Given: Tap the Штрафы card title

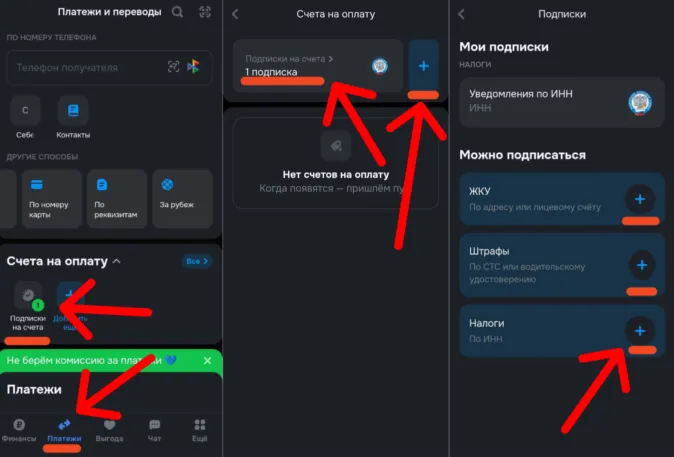Looking at the screenshot, I should tap(489, 251).
